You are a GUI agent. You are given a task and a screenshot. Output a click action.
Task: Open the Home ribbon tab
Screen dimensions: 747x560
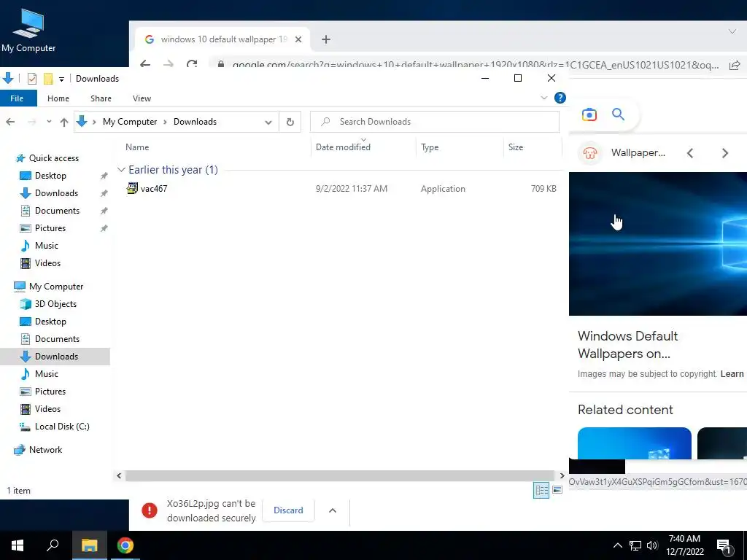pyautogui.click(x=58, y=98)
